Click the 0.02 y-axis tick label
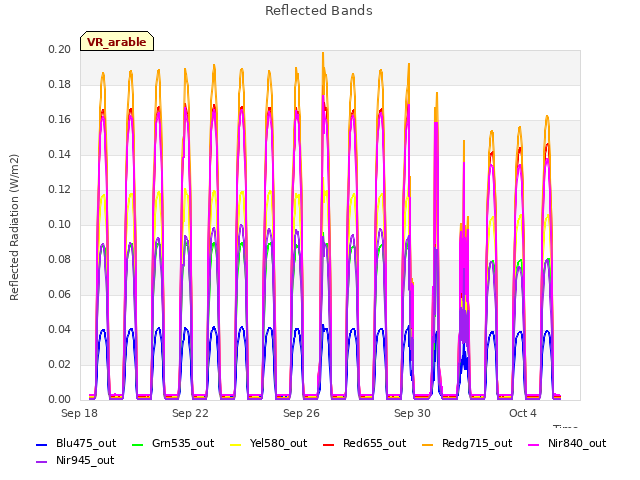The image size is (640, 480). 60,364
